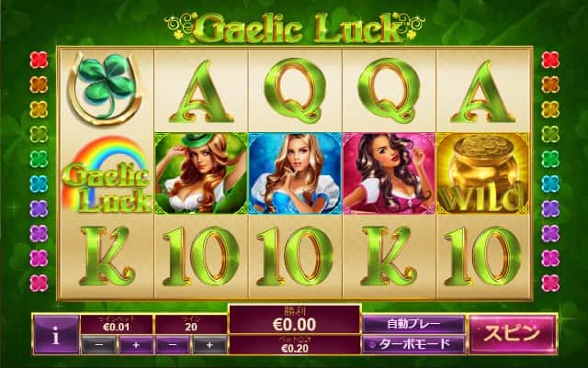Start auto play (自動プレー)
The width and height of the screenshot is (588, 368).
pyautogui.click(x=413, y=324)
